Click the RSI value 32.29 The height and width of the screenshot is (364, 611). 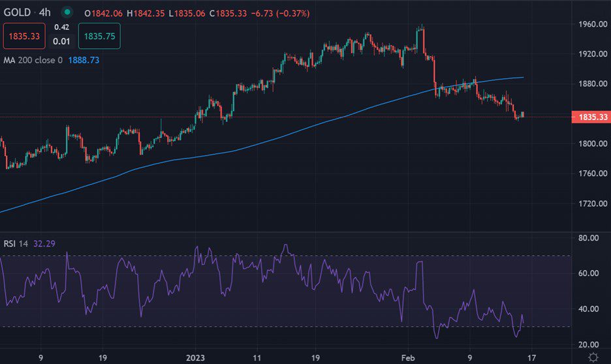pyautogui.click(x=44, y=244)
